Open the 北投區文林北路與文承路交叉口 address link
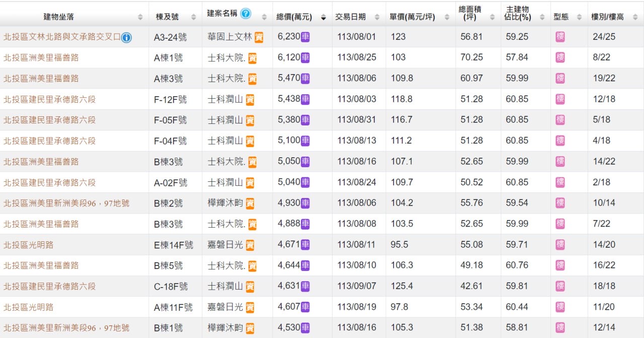This screenshot has height=338, width=644. pyautogui.click(x=61, y=37)
